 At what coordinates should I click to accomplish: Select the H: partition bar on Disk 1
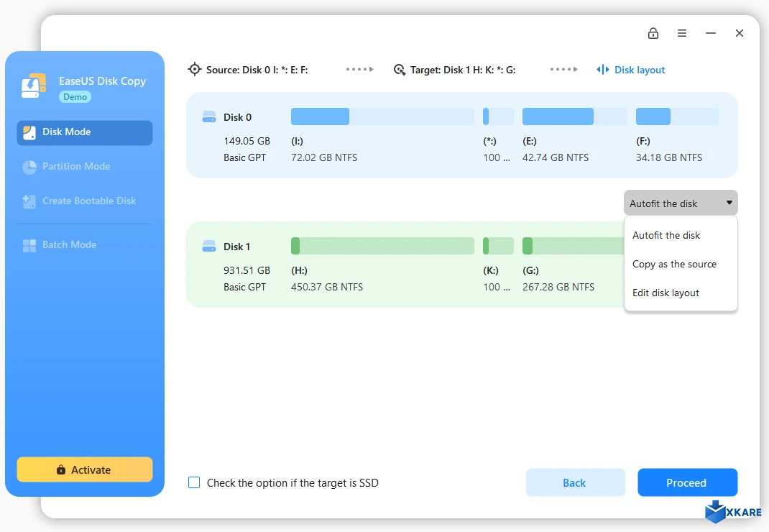(x=382, y=246)
